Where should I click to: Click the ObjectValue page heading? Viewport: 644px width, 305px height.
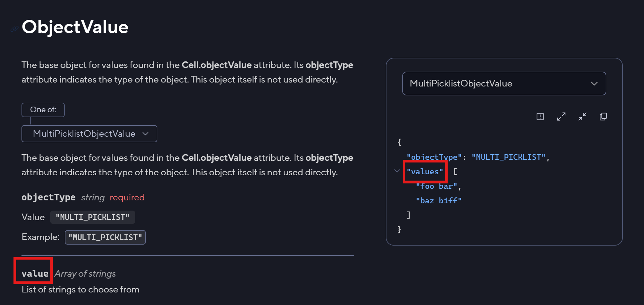tap(75, 27)
